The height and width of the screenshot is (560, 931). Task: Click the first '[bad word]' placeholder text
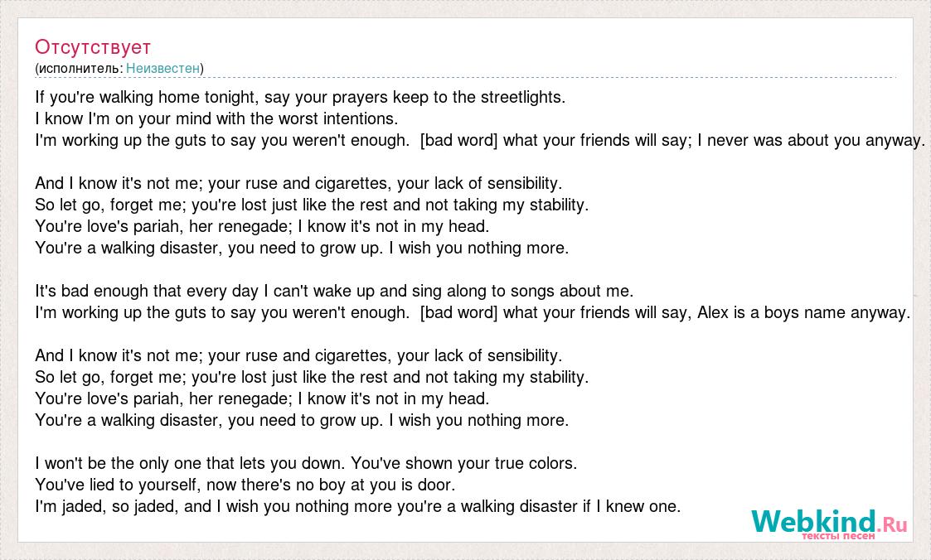[458, 141]
